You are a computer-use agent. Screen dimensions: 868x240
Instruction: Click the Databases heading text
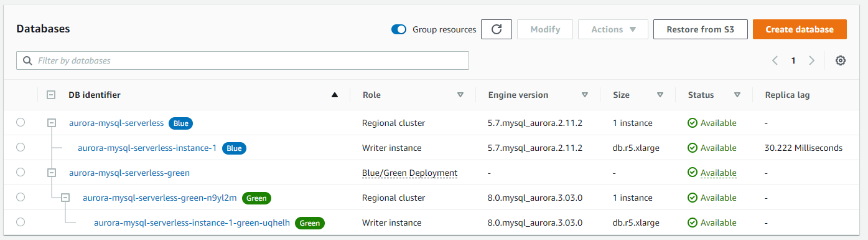[x=43, y=29]
